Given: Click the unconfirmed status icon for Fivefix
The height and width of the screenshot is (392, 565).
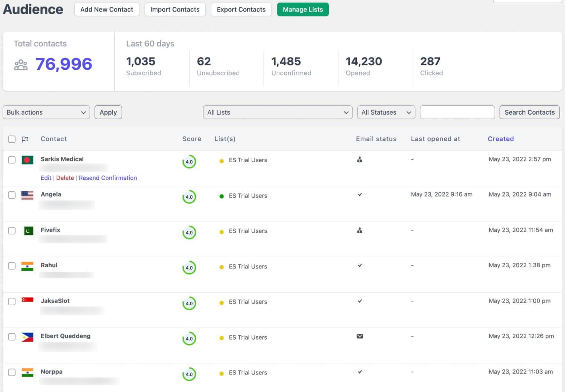Looking at the screenshot, I should tap(360, 230).
